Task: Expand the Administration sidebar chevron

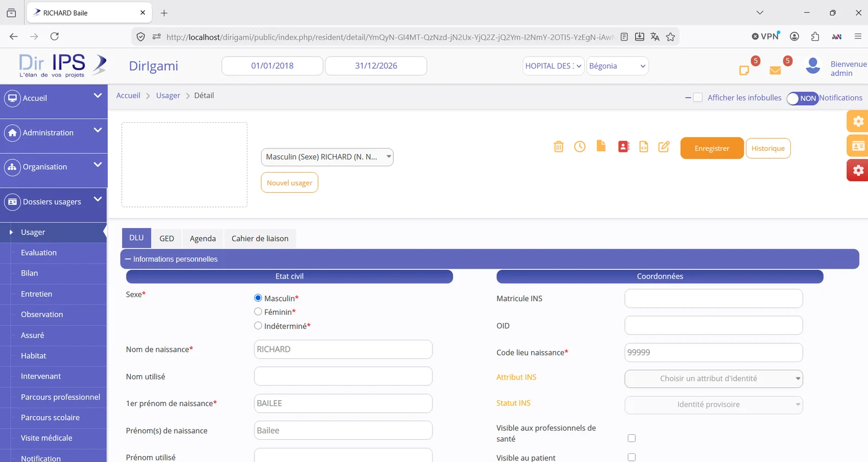Action: point(98,130)
